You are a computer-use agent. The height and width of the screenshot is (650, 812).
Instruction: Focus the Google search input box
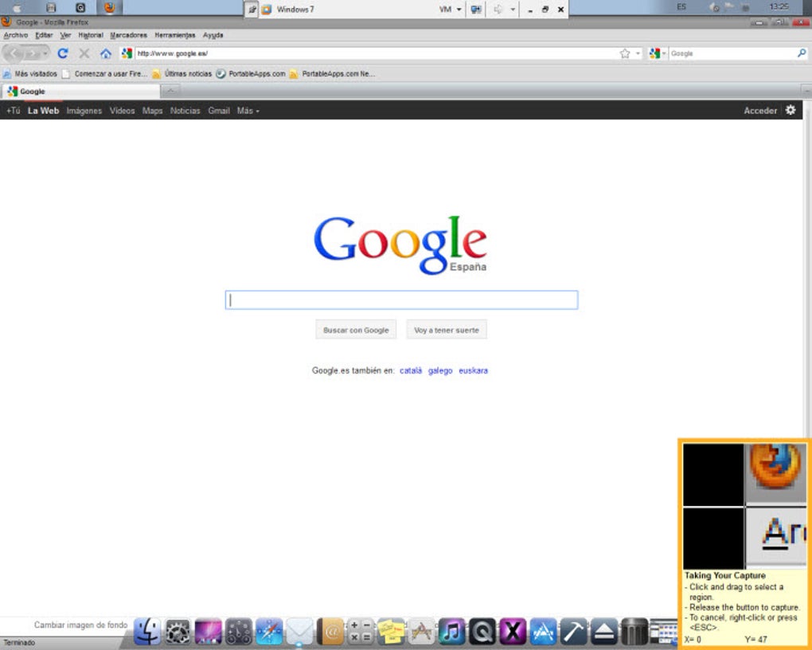pyautogui.click(x=401, y=300)
